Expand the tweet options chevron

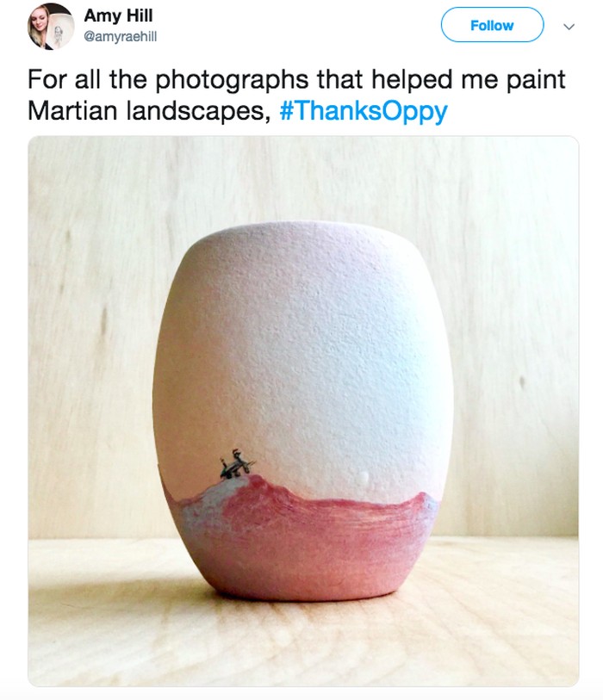click(568, 26)
